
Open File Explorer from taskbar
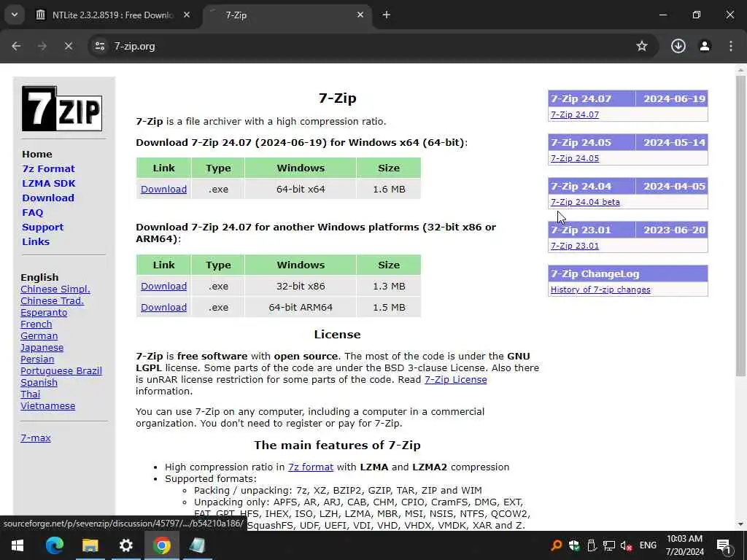(x=90, y=545)
